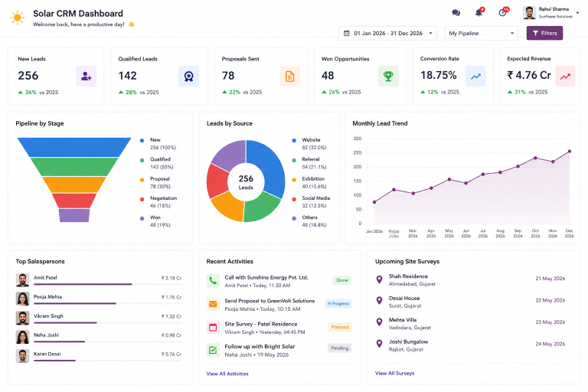The width and height of the screenshot is (588, 392).
Task: Click the Expected Revenue trend icon
Action: point(565,76)
